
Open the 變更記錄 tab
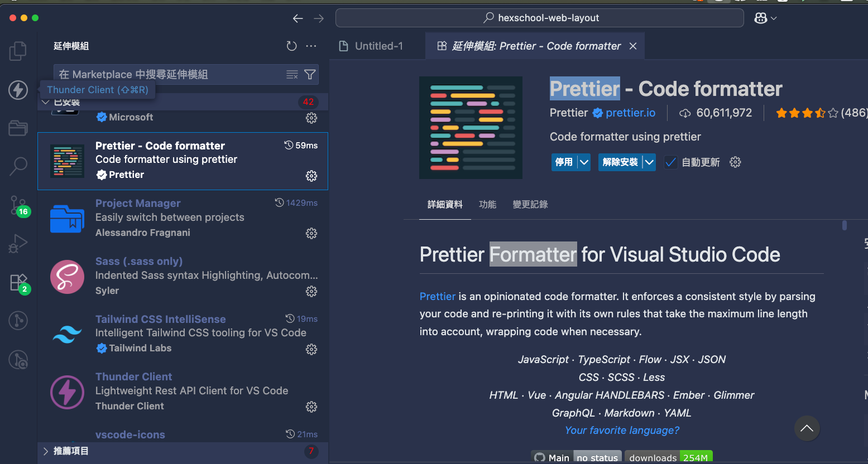tap(530, 205)
